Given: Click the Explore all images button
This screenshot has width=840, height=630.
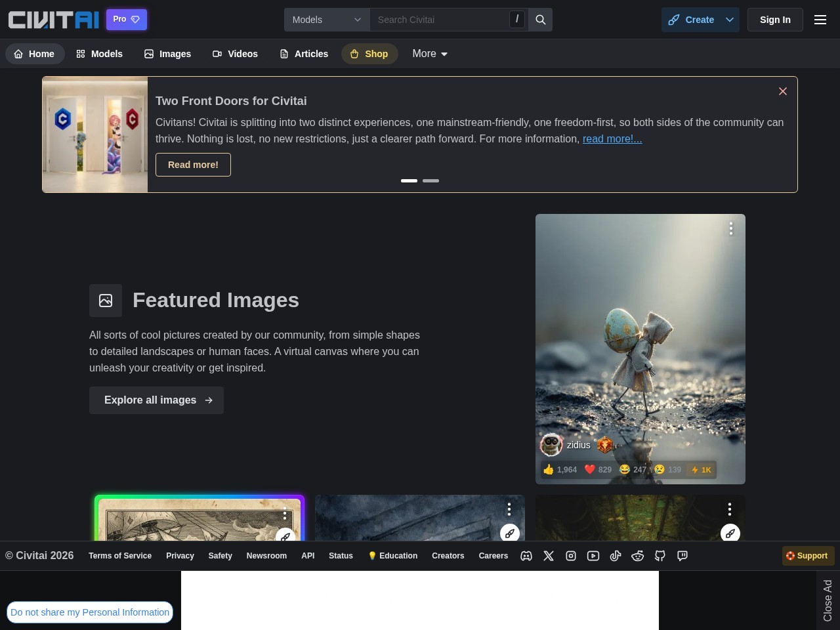Looking at the screenshot, I should 156,400.
